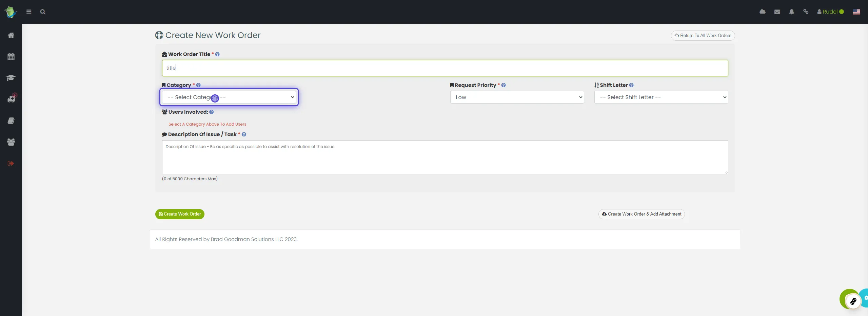Click the Work Order Title input field

(x=445, y=68)
